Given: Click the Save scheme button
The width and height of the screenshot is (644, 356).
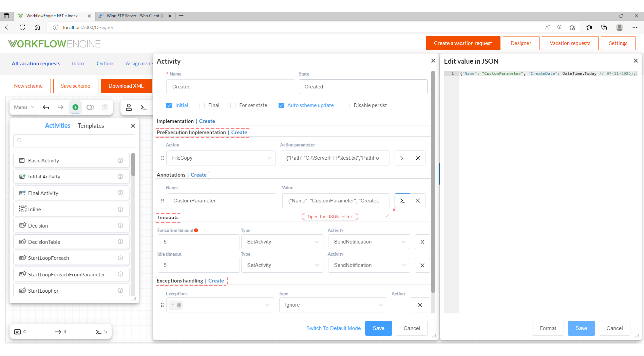Looking at the screenshot, I should pyautogui.click(x=76, y=86).
